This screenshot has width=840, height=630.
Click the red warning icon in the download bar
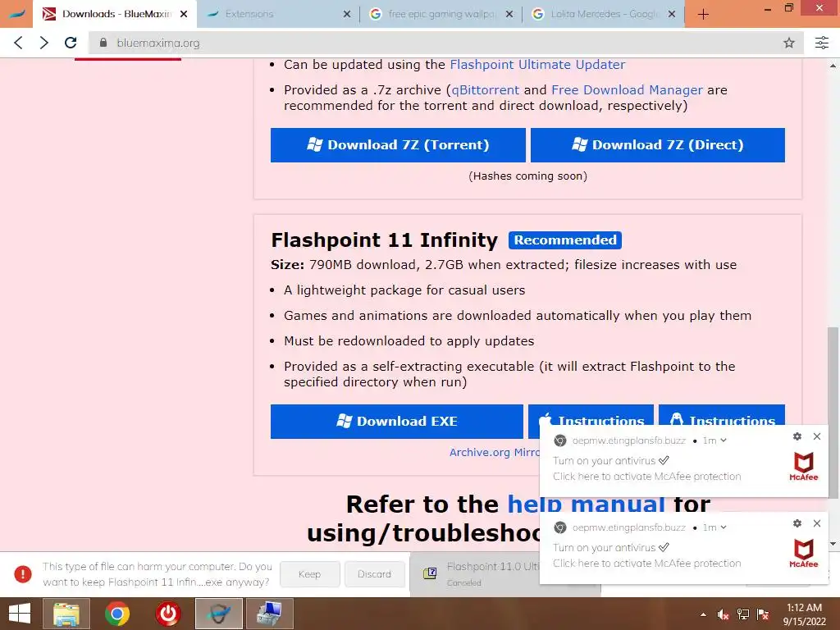tap(23, 574)
